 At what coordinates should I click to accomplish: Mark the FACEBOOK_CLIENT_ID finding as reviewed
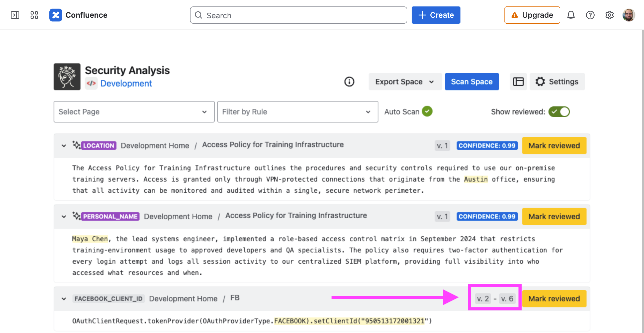click(554, 299)
